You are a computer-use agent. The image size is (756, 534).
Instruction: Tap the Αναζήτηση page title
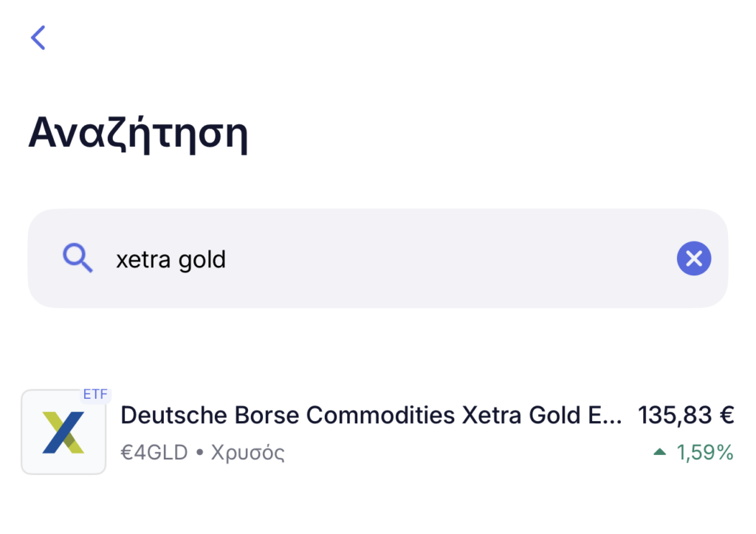[137, 133]
